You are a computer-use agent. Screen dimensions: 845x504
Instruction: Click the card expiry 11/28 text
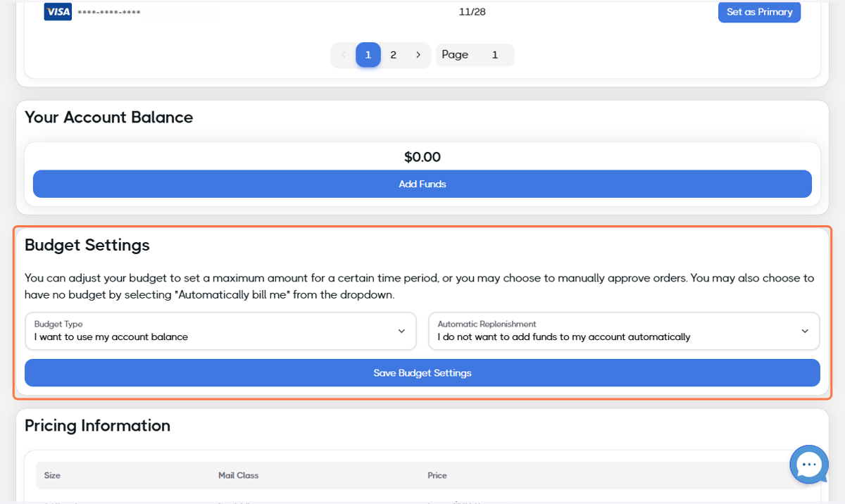click(472, 12)
